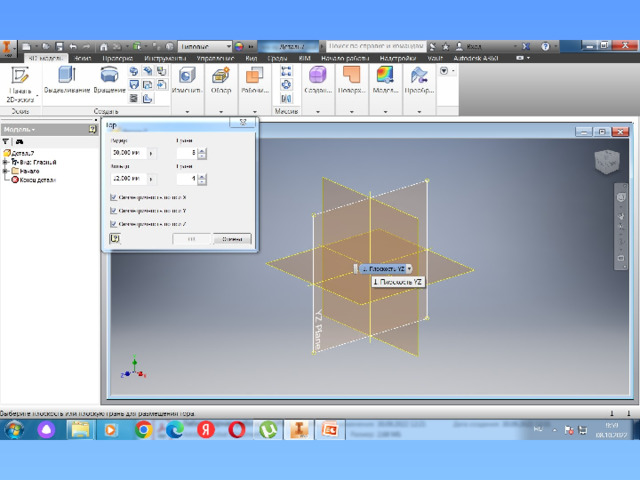The image size is (640, 480).
Task: Click the ViewCube in the viewport
Action: coord(606,162)
